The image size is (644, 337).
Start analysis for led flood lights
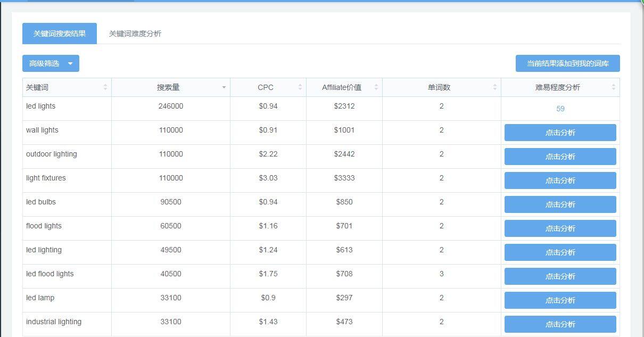tap(560, 276)
